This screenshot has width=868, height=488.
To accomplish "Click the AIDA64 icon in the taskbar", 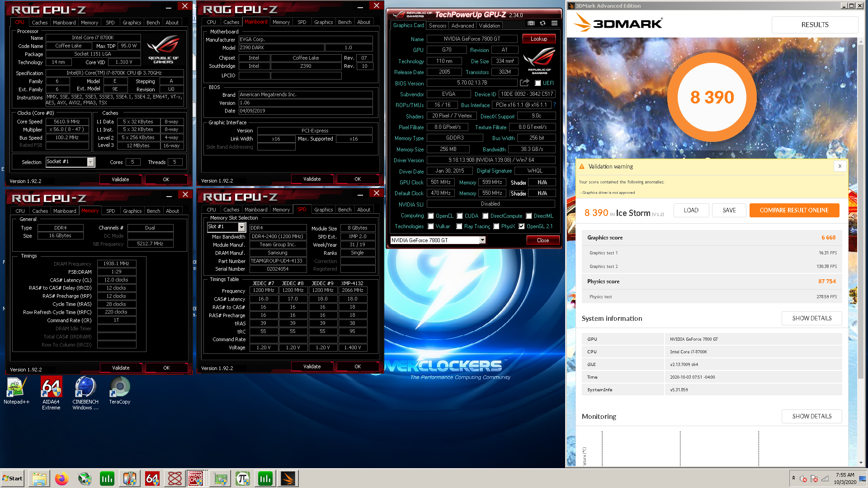I will [x=152, y=479].
